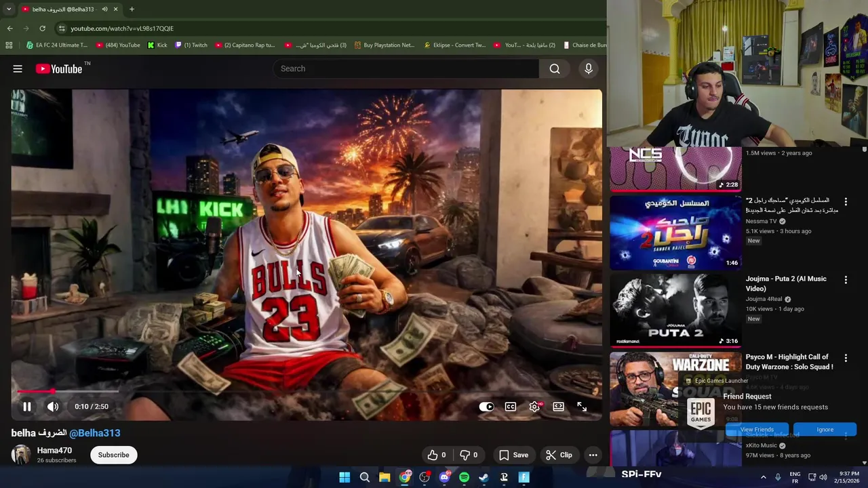The image size is (868, 488).
Task: Focus the YouTube Search field
Action: coord(406,68)
